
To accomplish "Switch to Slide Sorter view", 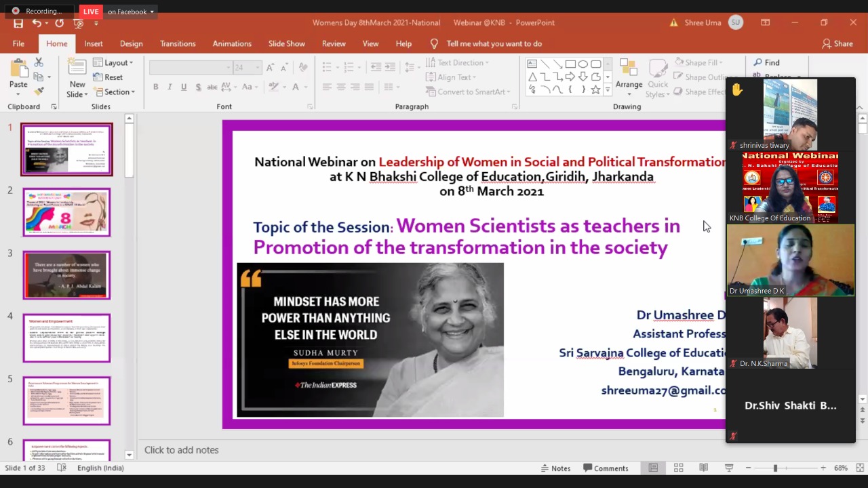I will [678, 468].
